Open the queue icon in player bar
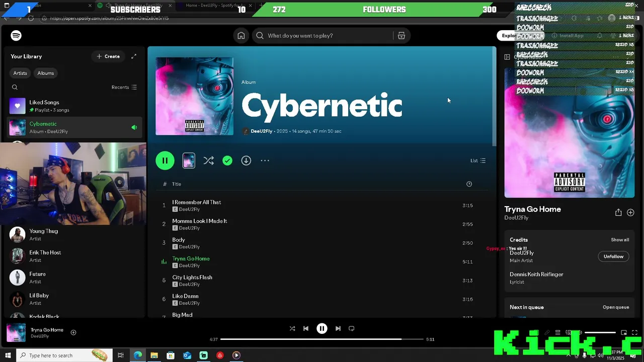Image resolution: width=644 pixels, height=362 pixels. coord(557,333)
